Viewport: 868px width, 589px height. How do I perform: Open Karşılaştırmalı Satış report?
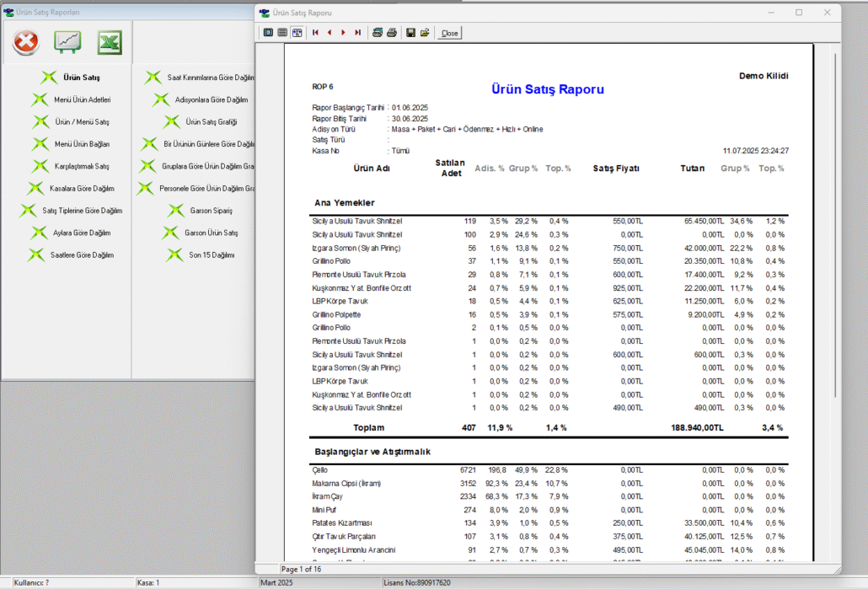[x=70, y=166]
